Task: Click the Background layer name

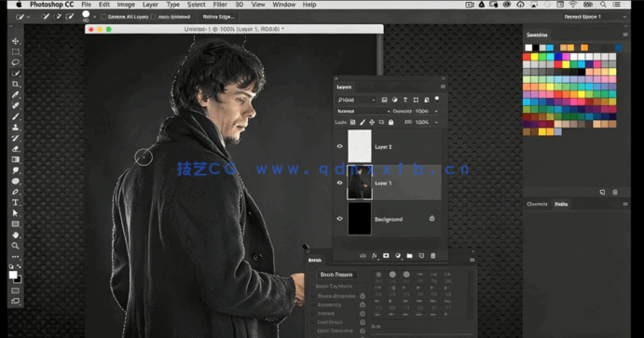Action: click(x=389, y=220)
